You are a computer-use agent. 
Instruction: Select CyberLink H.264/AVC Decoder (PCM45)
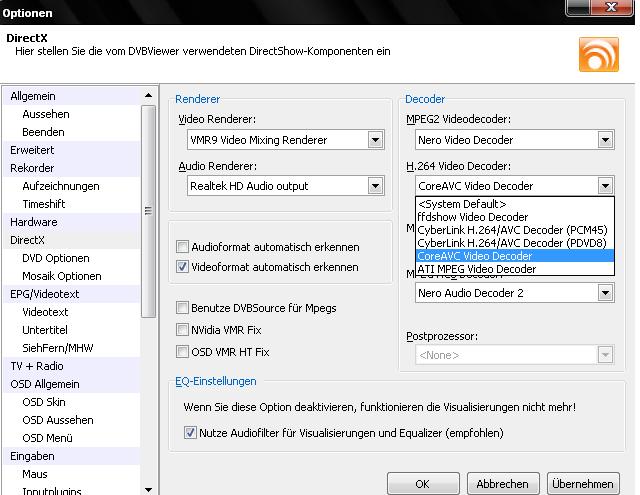tap(512, 230)
